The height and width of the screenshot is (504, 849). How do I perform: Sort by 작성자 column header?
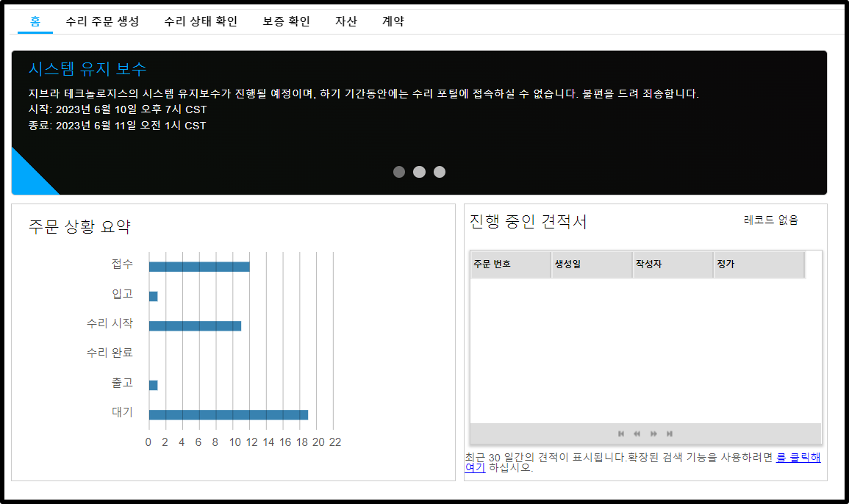point(673,264)
